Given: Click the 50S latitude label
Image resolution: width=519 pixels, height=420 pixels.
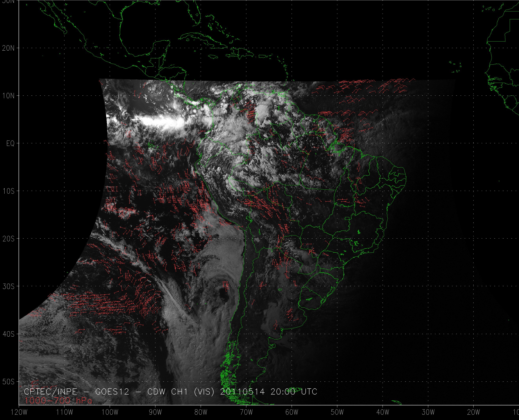Looking at the screenshot, I should tap(8, 382).
